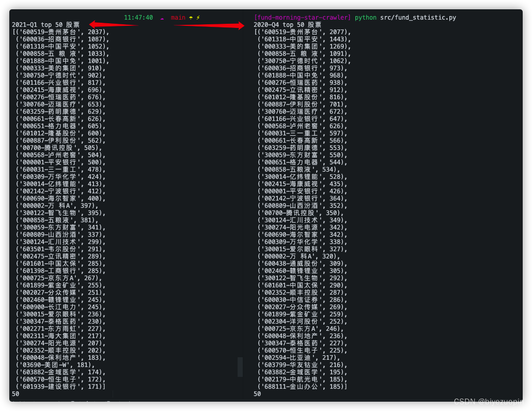This screenshot has height=411, width=532.
Task: Select the 600900-长江电力 row with 245
Action: [61, 307]
